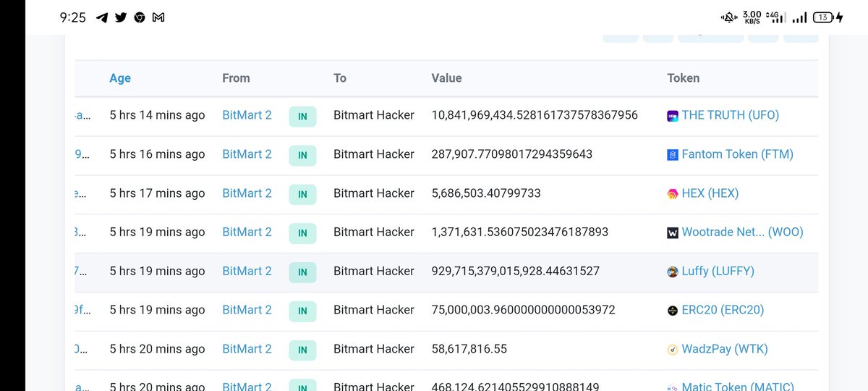
Task: Click the From column header
Action: [236, 78]
